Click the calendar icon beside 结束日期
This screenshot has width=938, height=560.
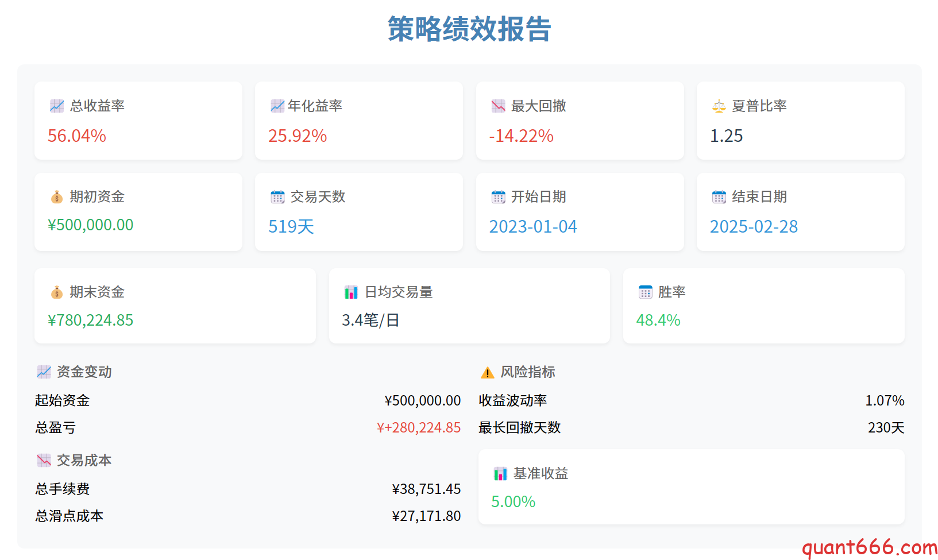point(719,197)
